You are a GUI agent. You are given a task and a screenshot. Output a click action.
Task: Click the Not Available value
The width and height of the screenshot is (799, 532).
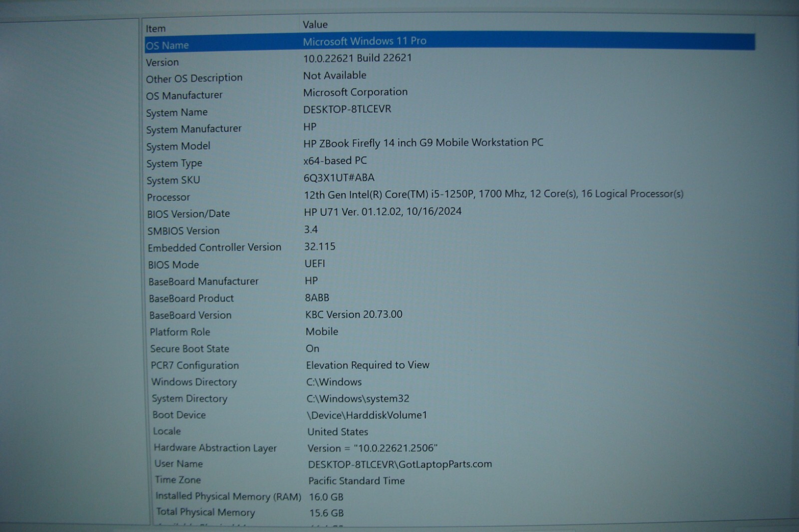point(335,75)
